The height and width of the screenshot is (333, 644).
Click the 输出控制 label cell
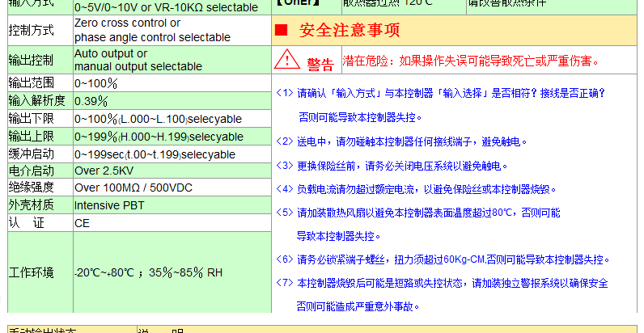pos(32,60)
